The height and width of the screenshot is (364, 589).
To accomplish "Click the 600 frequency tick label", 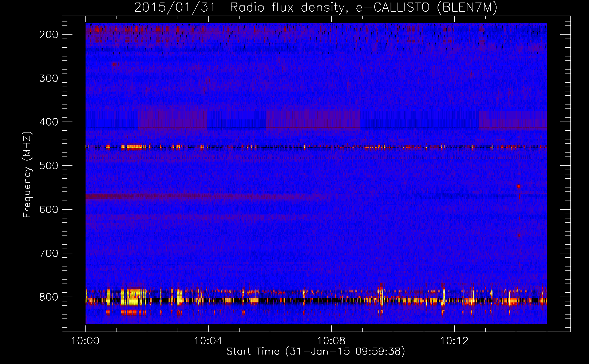I will [x=49, y=209].
